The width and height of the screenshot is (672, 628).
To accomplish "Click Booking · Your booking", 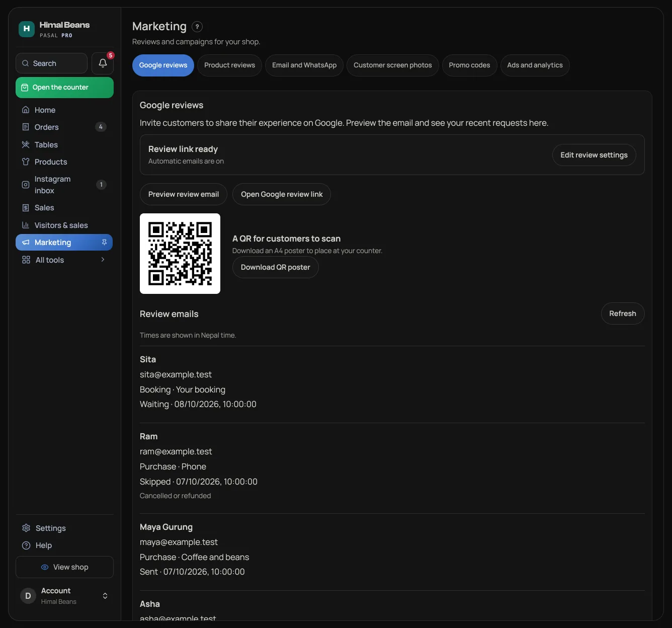I will pos(183,389).
